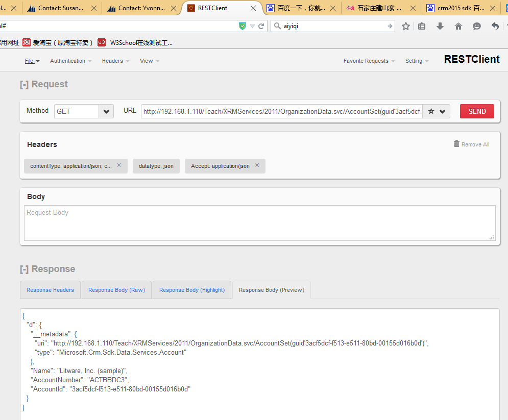508x420 pixels.
Task: Click the red SEND button
Action: pyautogui.click(x=477, y=111)
